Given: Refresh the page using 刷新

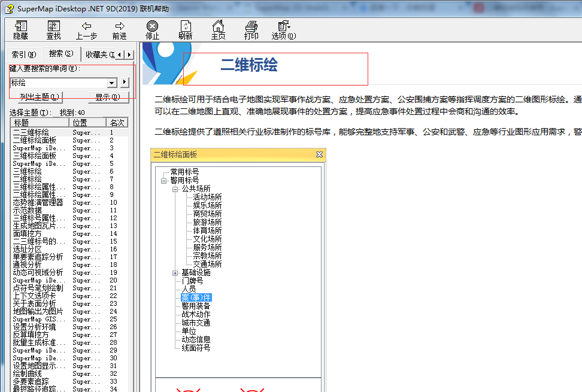Looking at the screenshot, I should 185,30.
